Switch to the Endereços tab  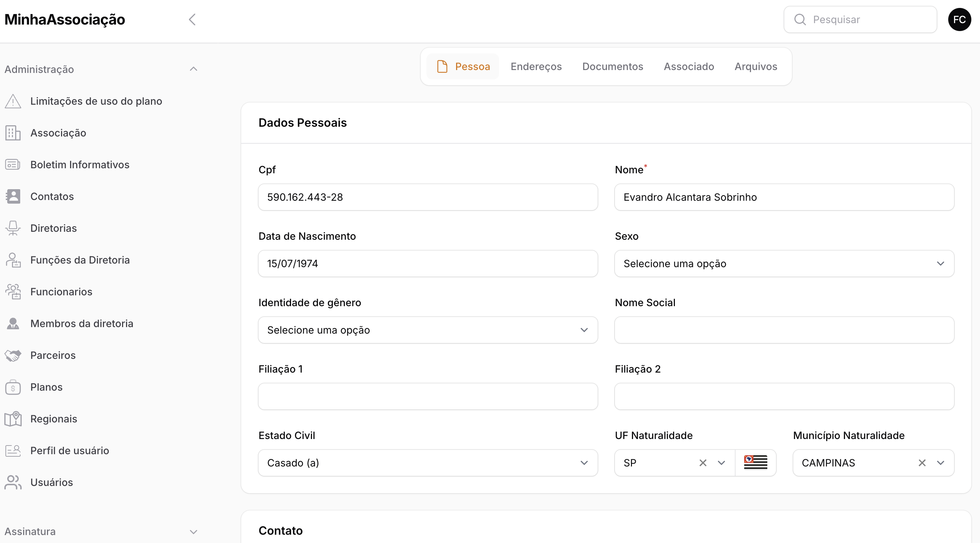click(x=535, y=66)
